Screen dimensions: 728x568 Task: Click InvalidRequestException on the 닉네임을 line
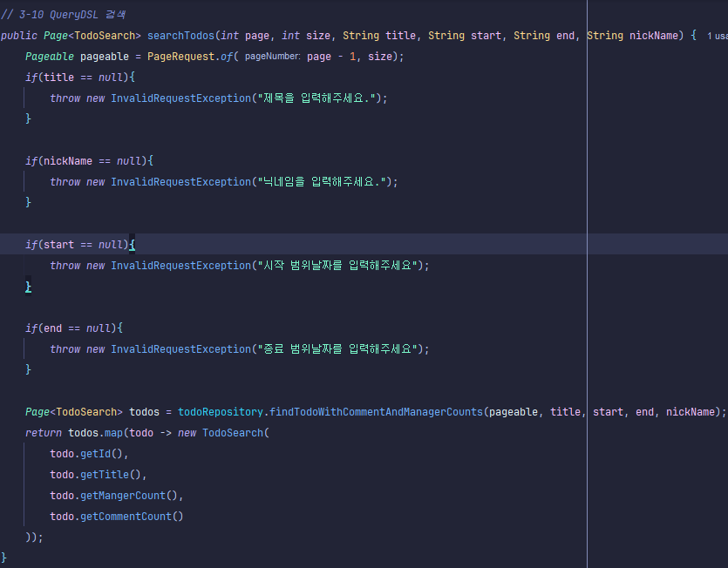pos(181,182)
